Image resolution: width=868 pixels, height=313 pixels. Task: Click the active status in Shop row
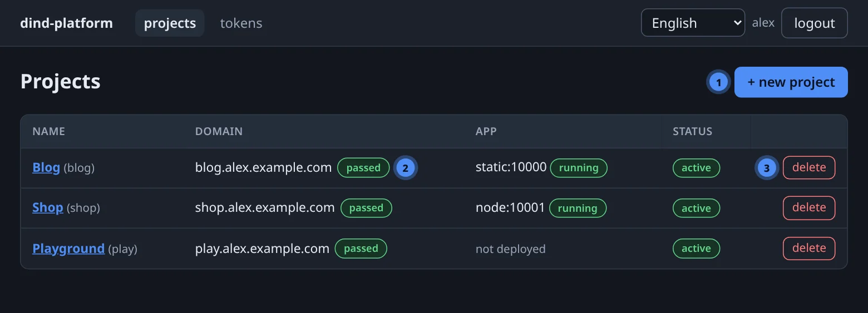tap(696, 208)
